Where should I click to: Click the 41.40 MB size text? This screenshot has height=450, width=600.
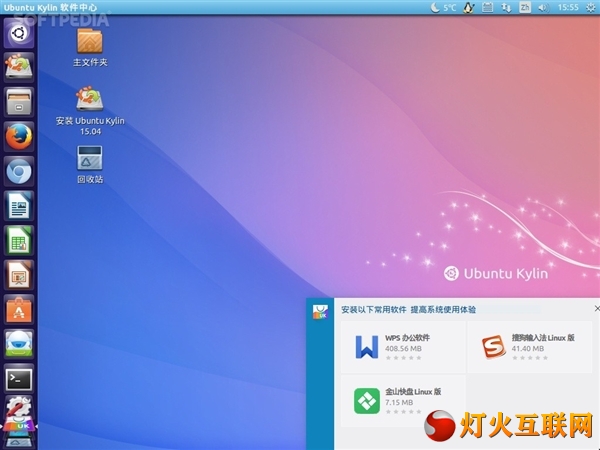[527, 349]
